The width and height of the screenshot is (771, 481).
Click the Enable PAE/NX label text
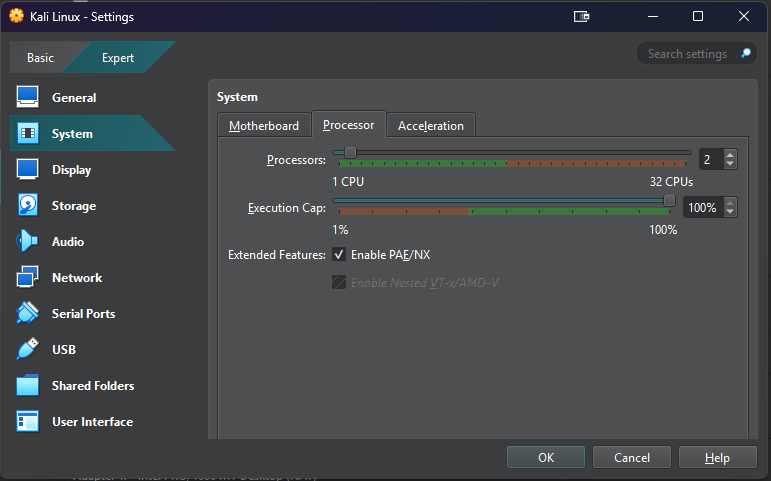390,255
